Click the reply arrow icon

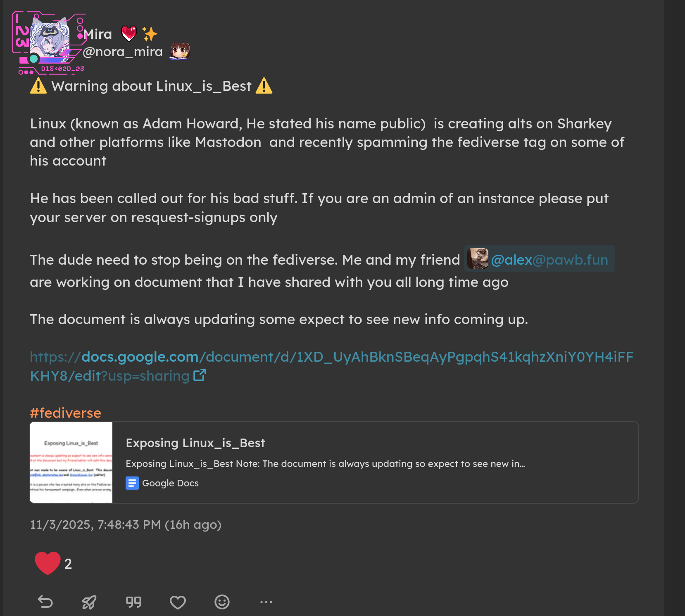(x=45, y=602)
